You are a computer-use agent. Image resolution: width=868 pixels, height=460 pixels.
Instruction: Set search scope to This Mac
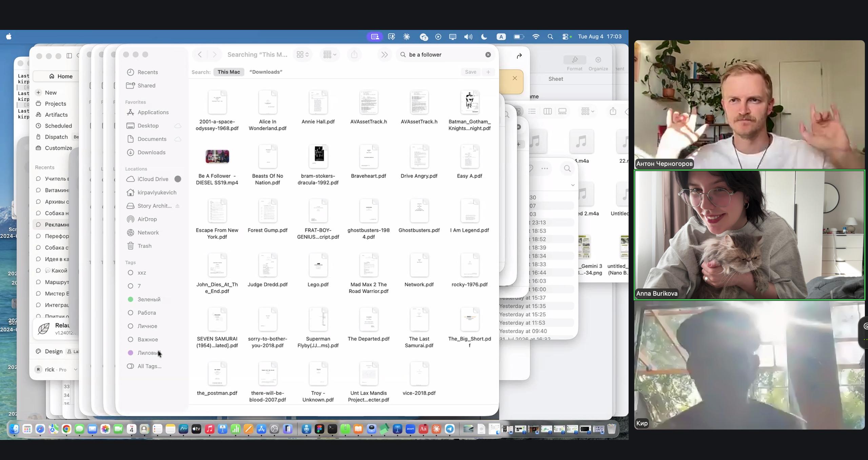tap(229, 72)
